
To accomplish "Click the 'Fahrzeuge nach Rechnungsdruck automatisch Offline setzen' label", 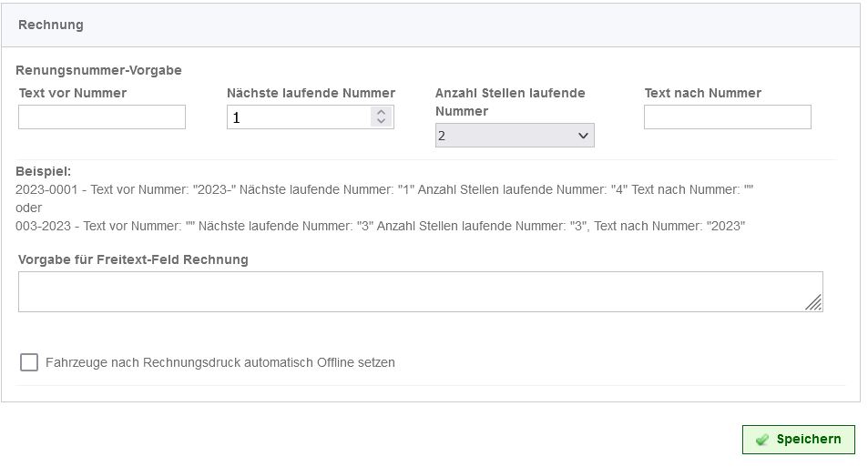I will 220,362.
